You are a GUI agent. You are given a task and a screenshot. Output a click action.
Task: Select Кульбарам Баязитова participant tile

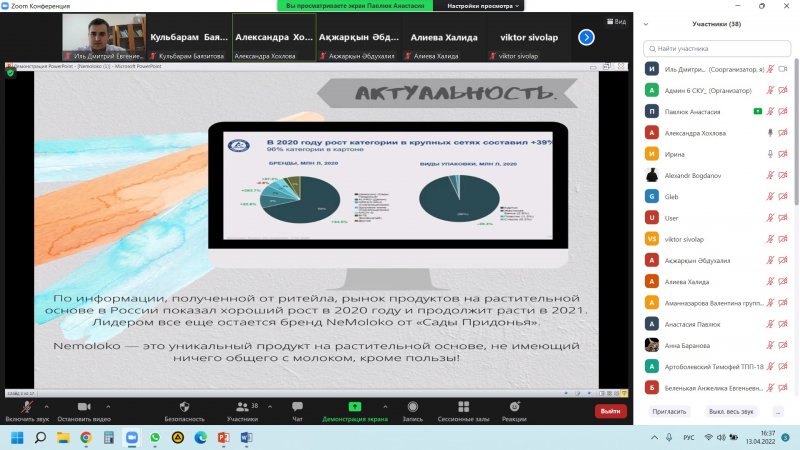(189, 37)
